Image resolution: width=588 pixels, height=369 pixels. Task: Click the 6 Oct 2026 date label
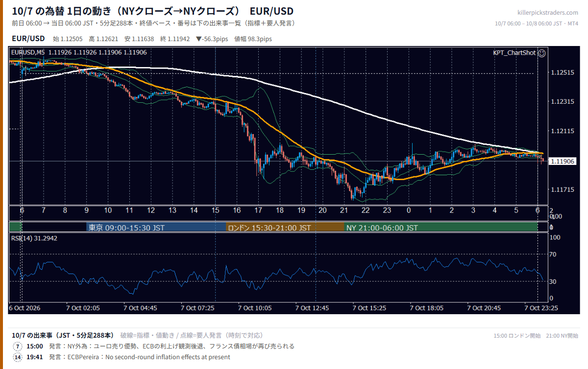24,308
